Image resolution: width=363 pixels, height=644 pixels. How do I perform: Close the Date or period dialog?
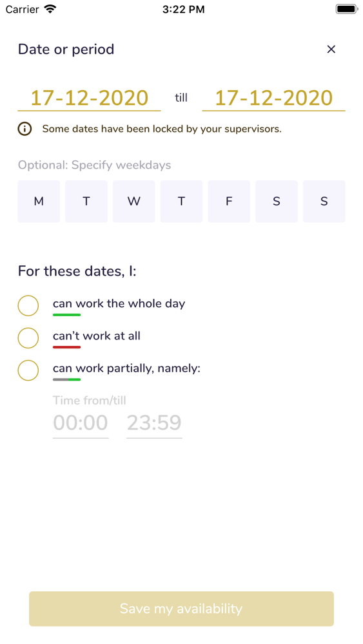click(331, 50)
